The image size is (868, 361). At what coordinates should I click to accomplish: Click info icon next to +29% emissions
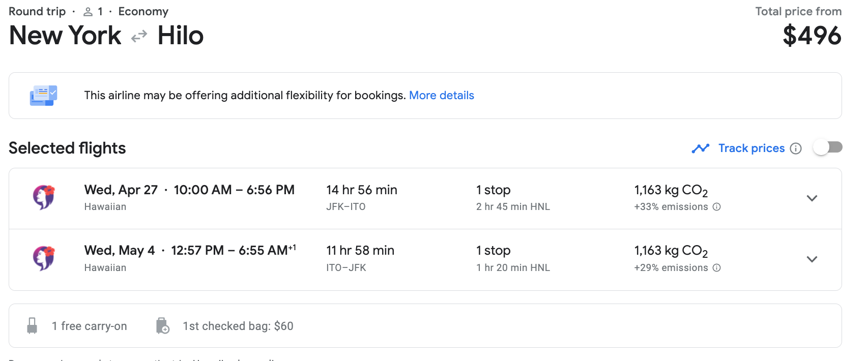[717, 268]
